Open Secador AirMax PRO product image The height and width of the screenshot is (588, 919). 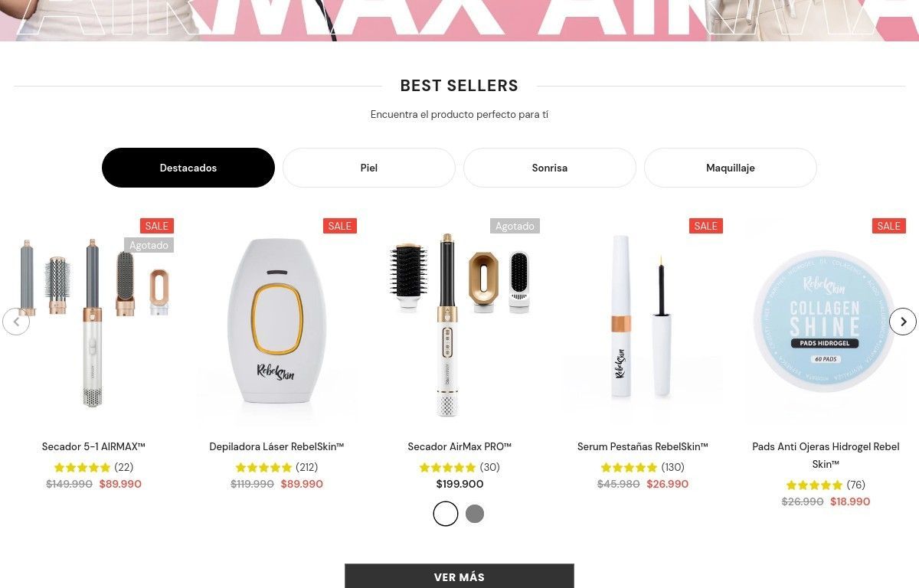point(459,322)
